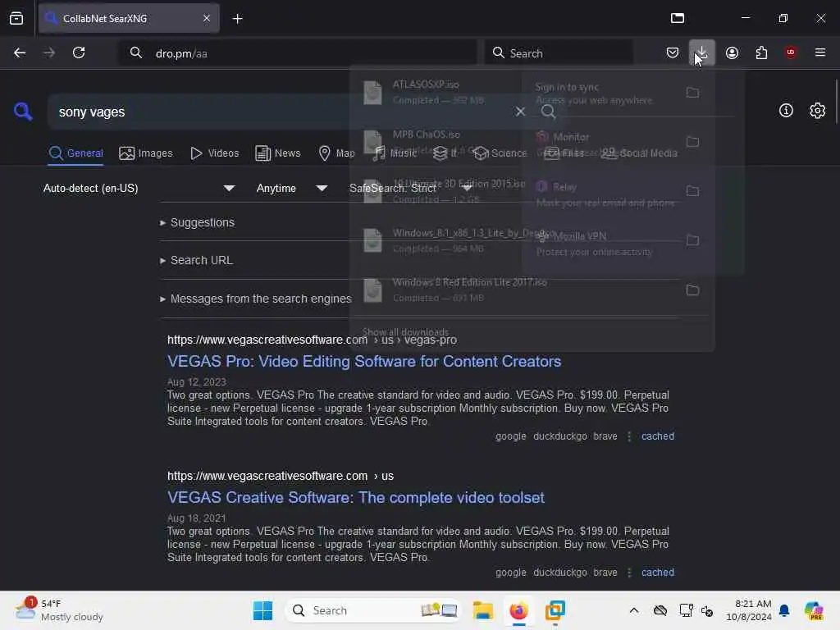Open File Explorer from taskbar

pos(482,610)
